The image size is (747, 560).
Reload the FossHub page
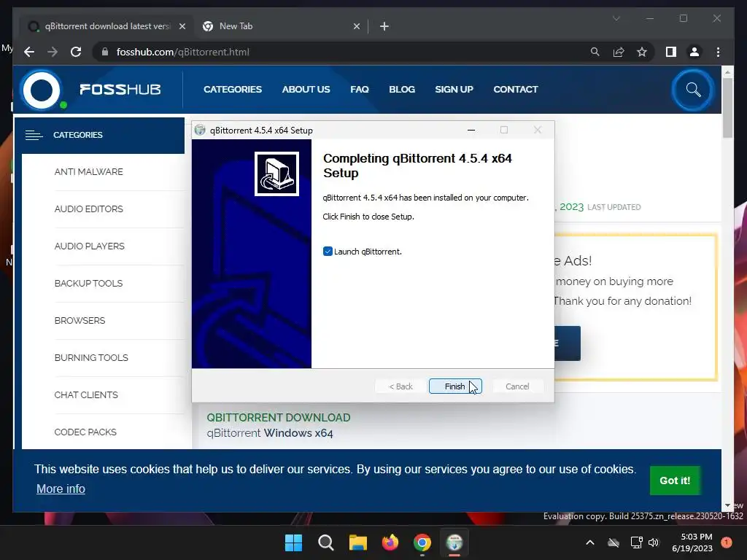[x=76, y=52]
